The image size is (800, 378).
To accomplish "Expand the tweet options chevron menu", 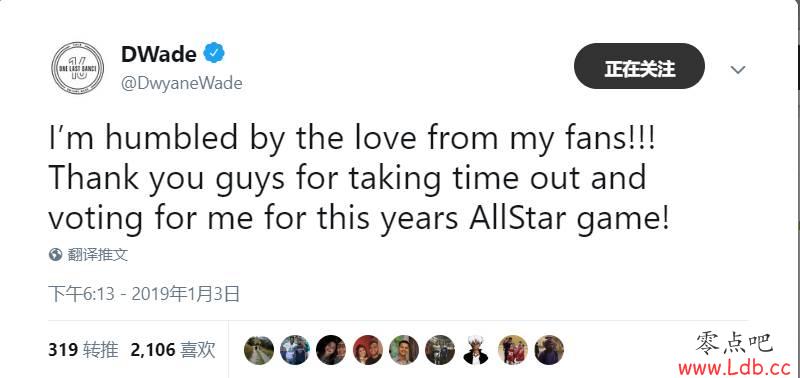I will pos(738,69).
